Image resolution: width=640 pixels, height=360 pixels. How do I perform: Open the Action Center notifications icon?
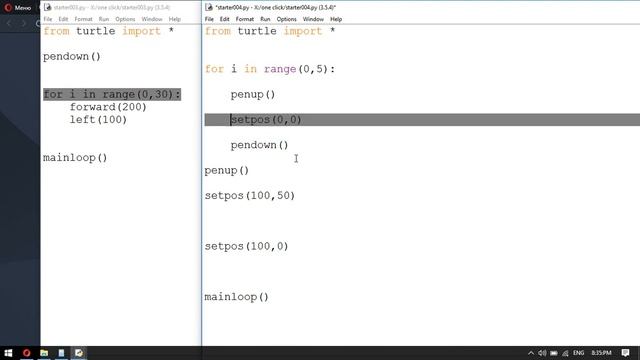(625, 353)
